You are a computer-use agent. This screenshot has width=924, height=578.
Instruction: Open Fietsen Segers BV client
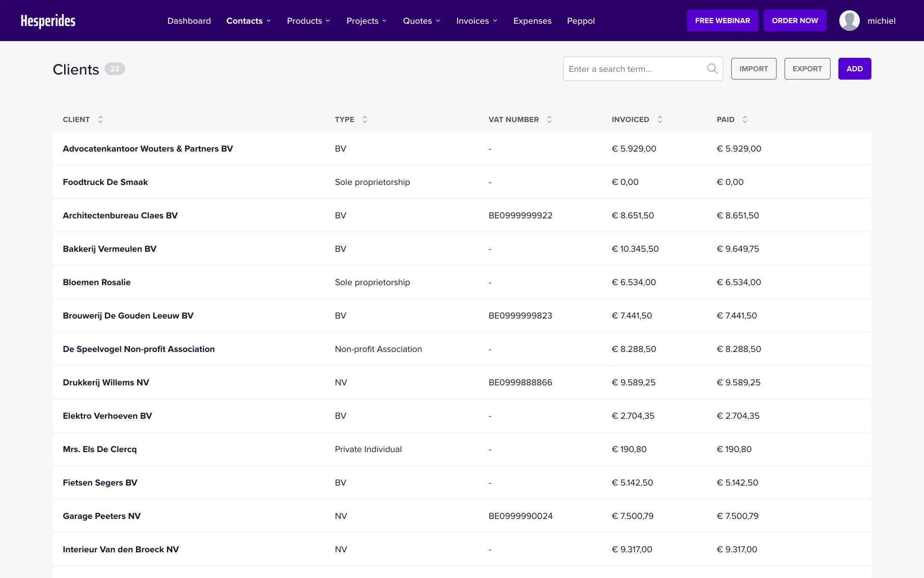pyautogui.click(x=100, y=483)
